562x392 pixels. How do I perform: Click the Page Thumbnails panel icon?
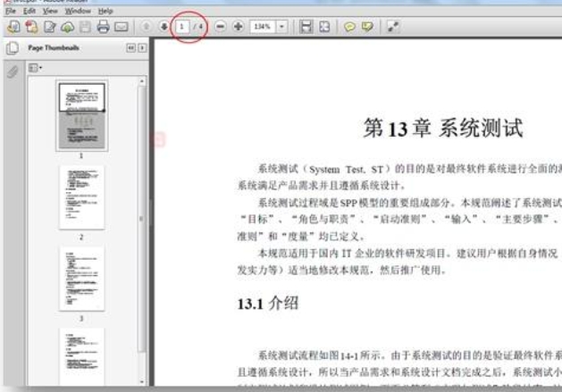[13, 48]
